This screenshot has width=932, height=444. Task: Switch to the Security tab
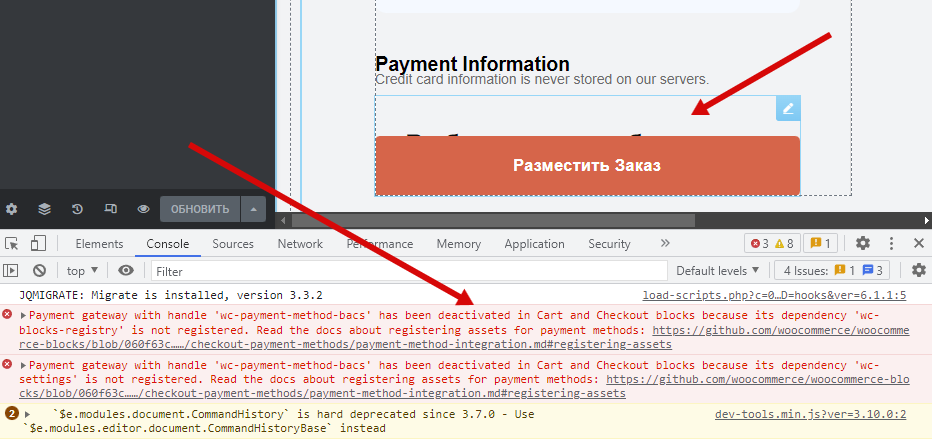tap(609, 244)
